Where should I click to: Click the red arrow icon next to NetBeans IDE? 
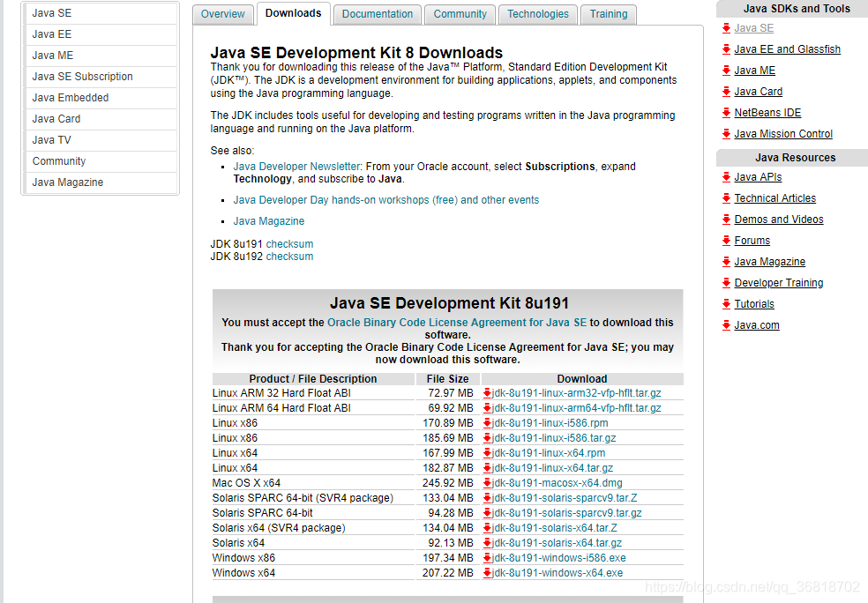click(727, 113)
